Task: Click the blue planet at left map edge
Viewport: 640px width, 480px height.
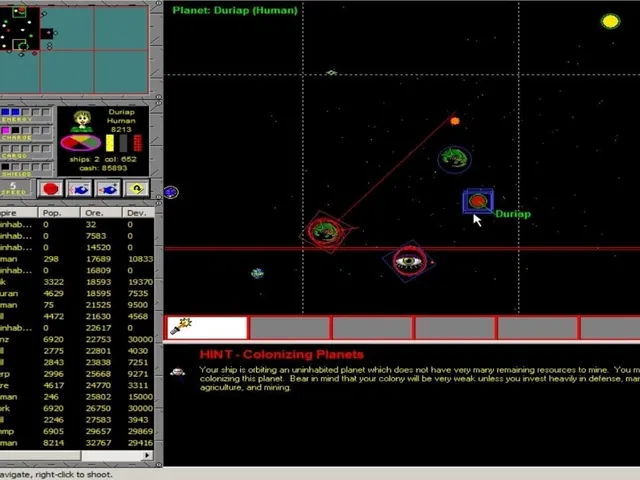Action: click(x=171, y=192)
